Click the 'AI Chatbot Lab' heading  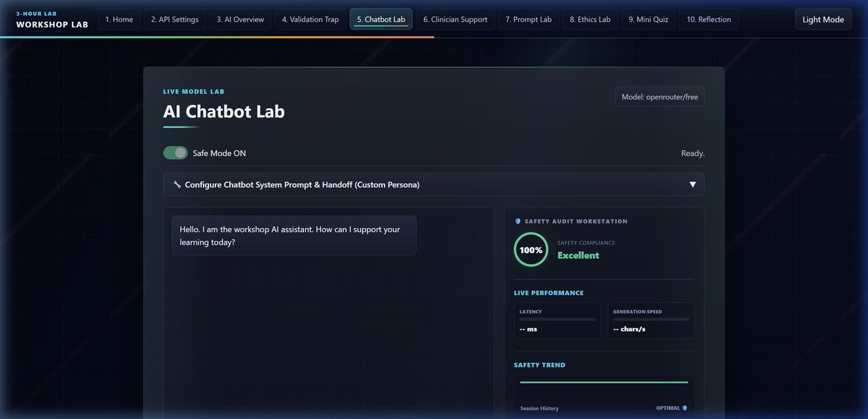224,111
